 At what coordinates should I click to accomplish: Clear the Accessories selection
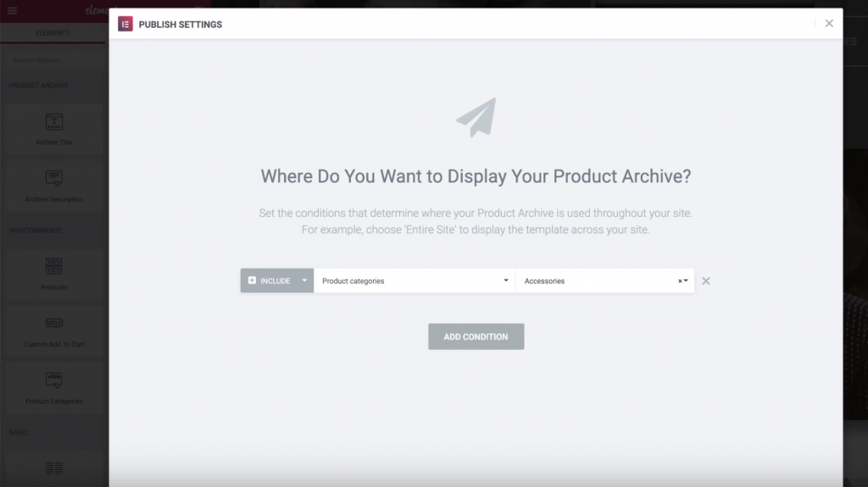679,281
